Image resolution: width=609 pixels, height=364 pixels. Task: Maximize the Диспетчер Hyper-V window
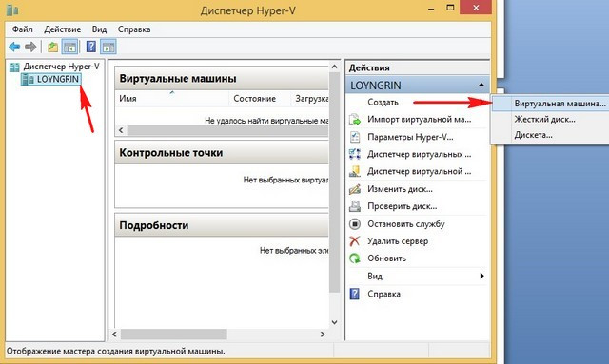click(x=450, y=8)
